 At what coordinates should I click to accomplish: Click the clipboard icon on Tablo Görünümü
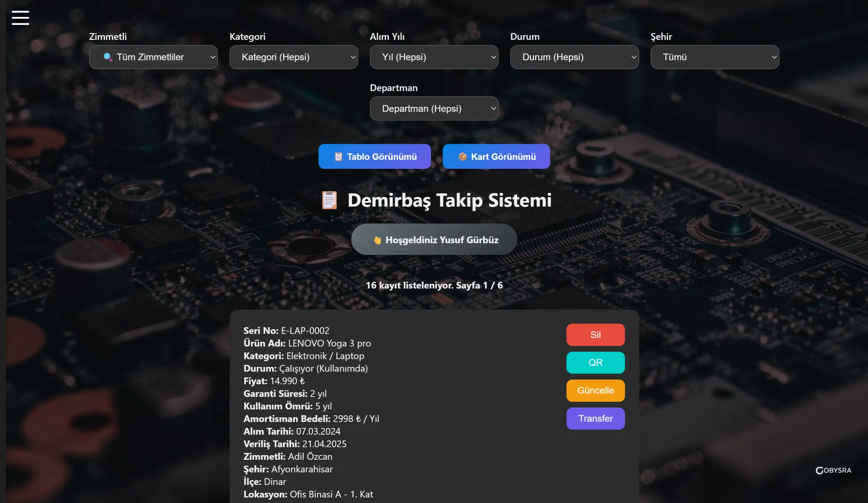338,157
